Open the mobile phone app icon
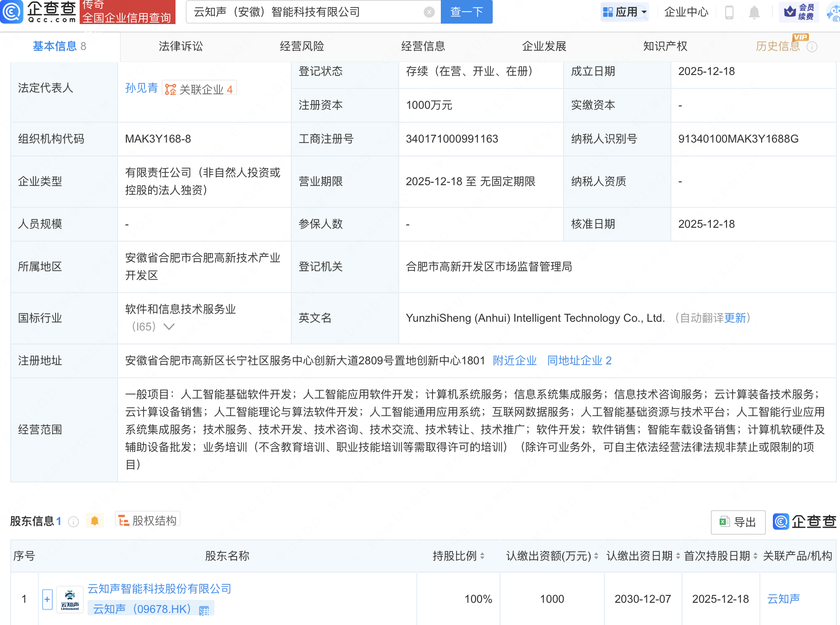 coord(729,12)
